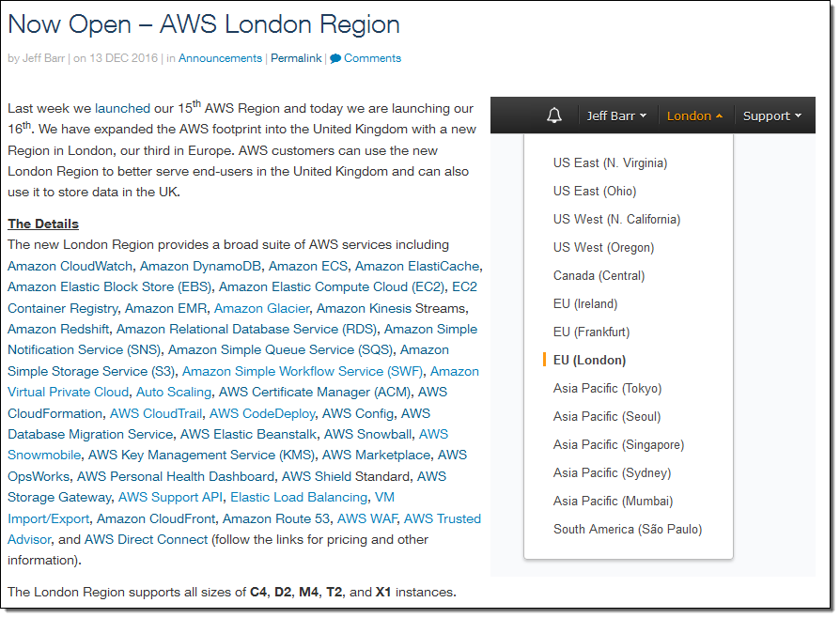
Task: Open the AWS Snowball link
Action: point(368,434)
